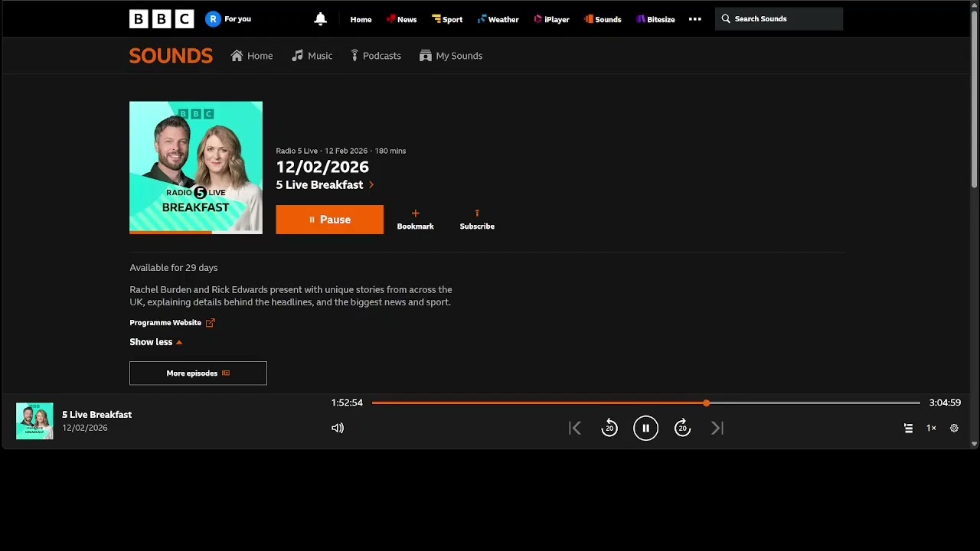The image size is (980, 551).
Task: Skip to the previous track
Action: 575,429
